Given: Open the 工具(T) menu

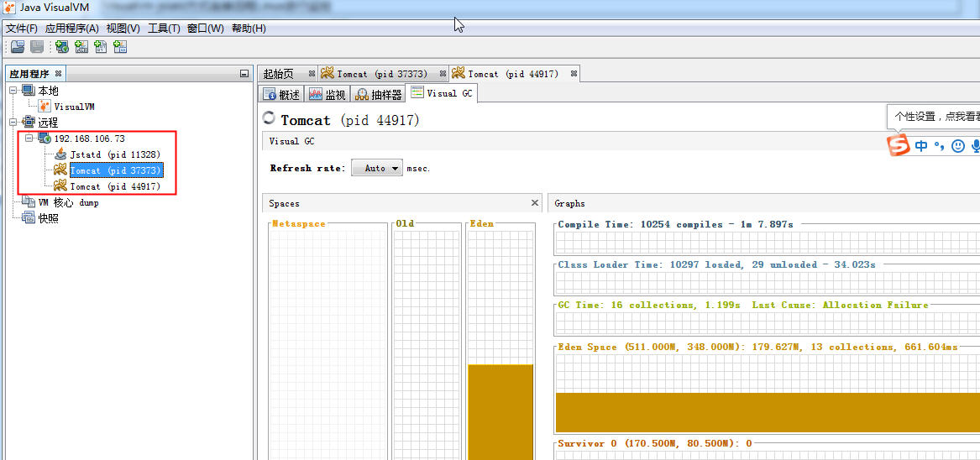Looking at the screenshot, I should click(164, 29).
